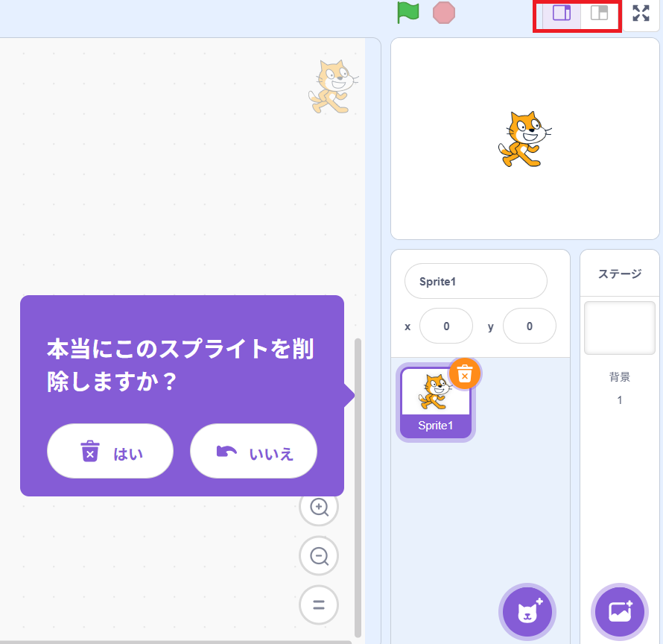Confirm deletion with the はい button
663x644 pixels.
pyautogui.click(x=110, y=451)
